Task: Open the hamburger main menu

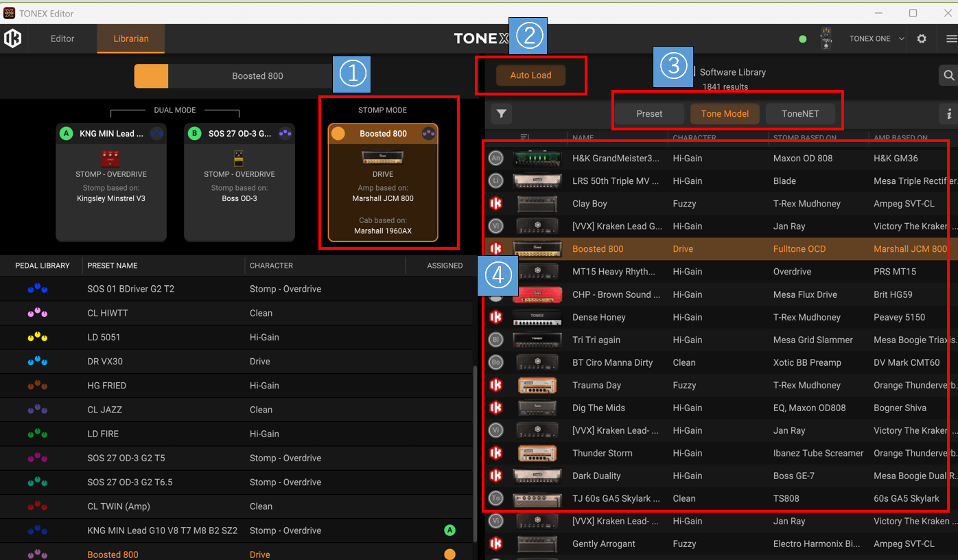Action: [x=951, y=39]
